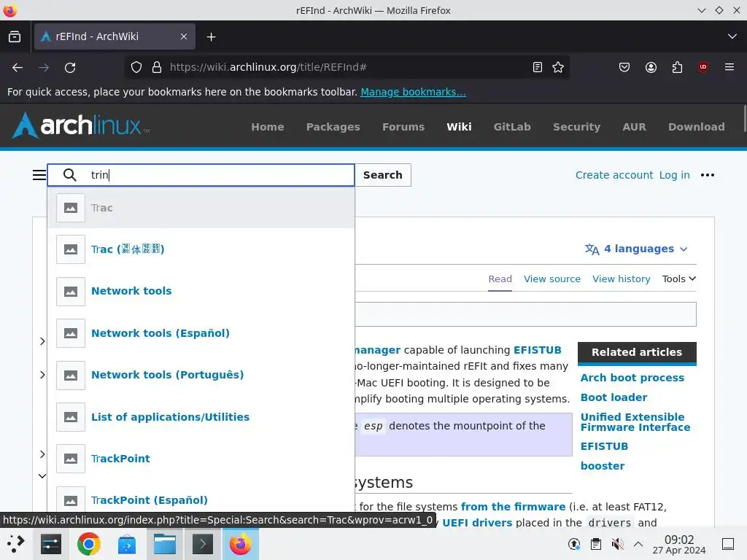Open Packages in Arch navigation

coord(333,127)
